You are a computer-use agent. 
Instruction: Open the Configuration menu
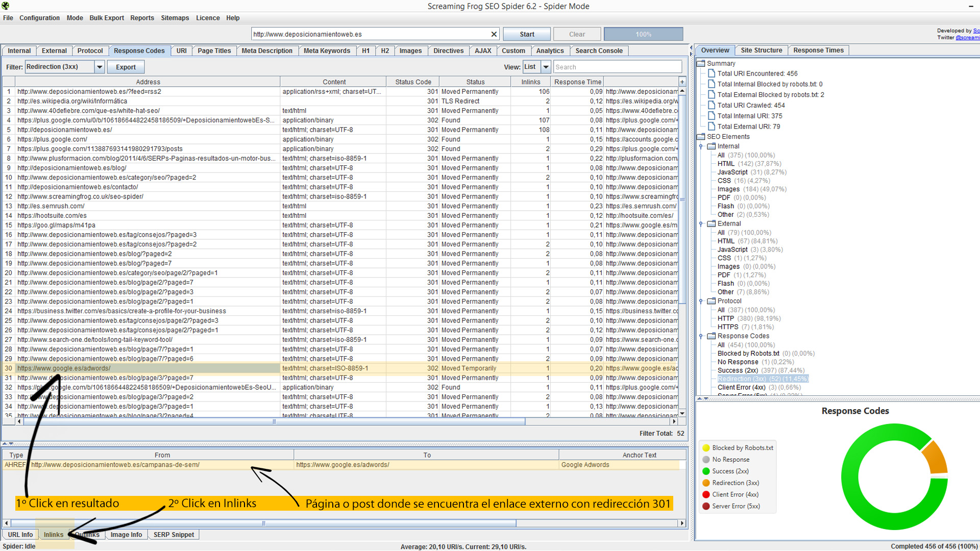[x=39, y=18]
